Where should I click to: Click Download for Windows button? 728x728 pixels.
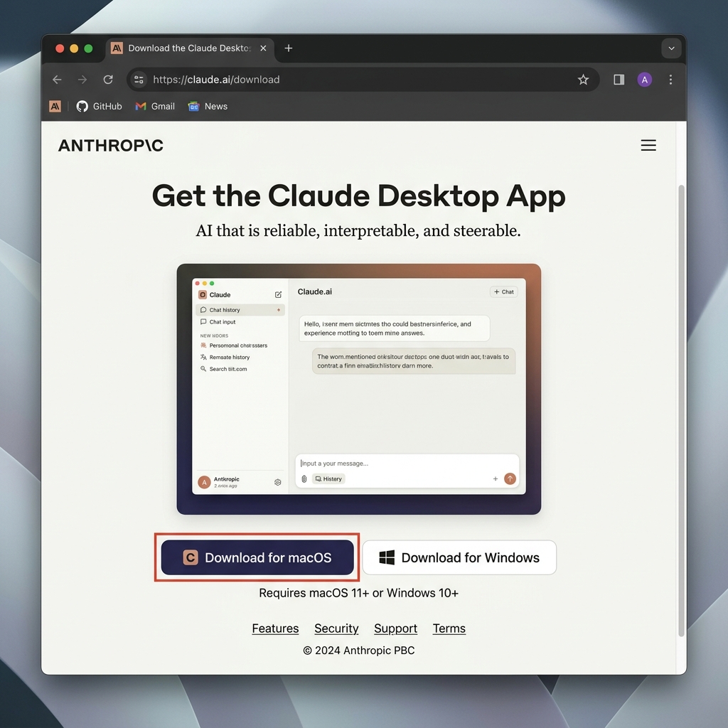click(x=459, y=557)
